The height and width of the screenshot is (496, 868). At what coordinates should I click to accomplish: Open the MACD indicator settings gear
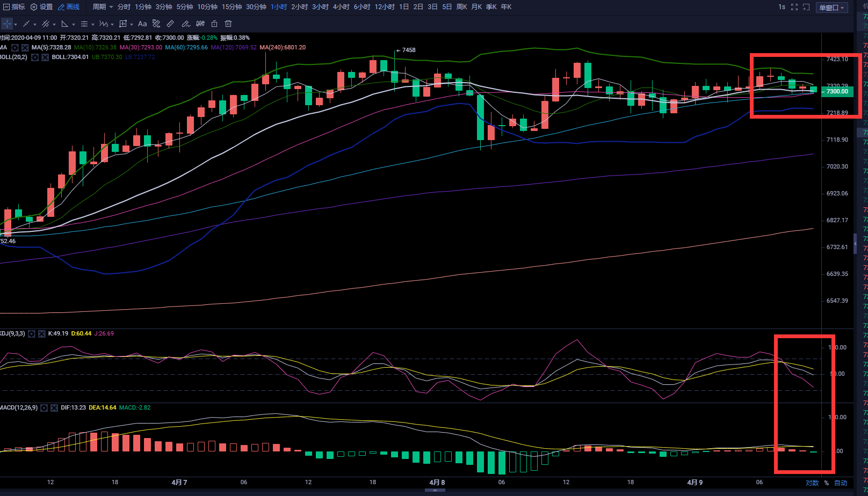click(44, 408)
